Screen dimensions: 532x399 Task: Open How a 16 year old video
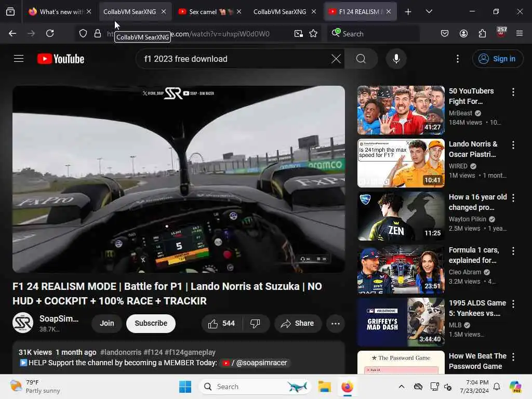click(478, 202)
